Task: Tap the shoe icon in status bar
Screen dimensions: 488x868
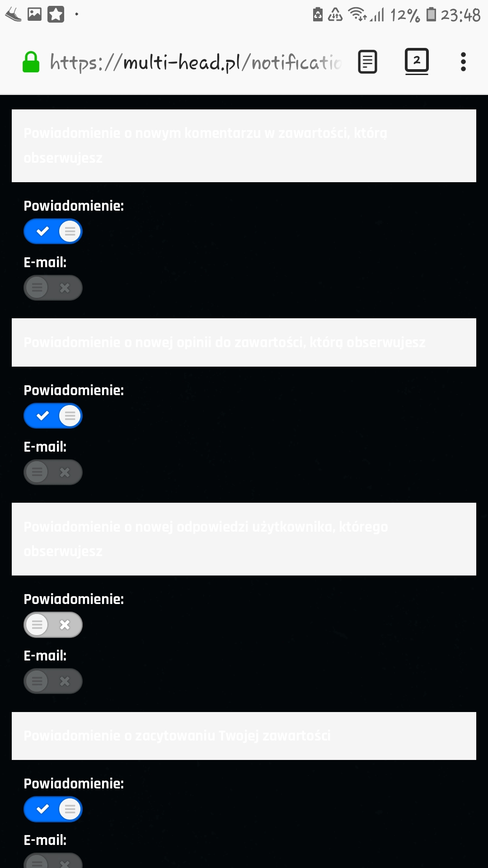Action: click(x=13, y=14)
